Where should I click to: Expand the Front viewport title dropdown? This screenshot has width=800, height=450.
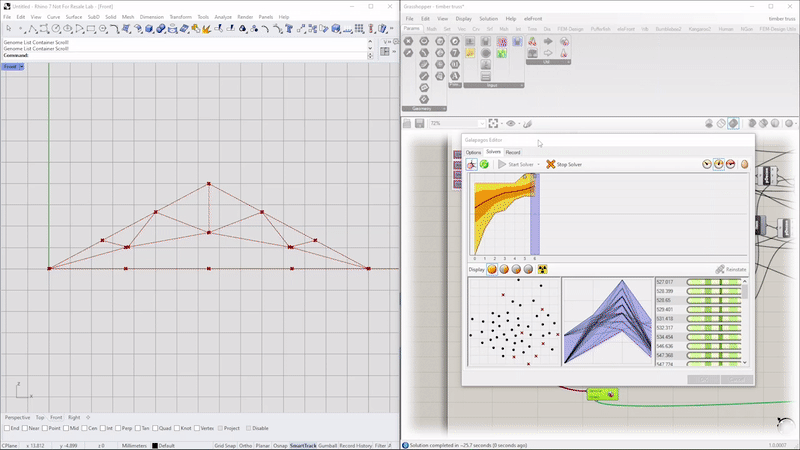tap(22, 67)
